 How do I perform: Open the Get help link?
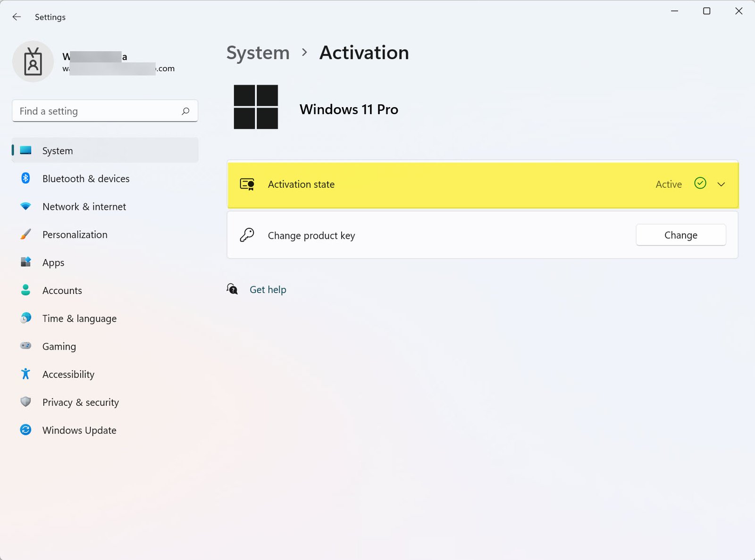click(x=268, y=290)
